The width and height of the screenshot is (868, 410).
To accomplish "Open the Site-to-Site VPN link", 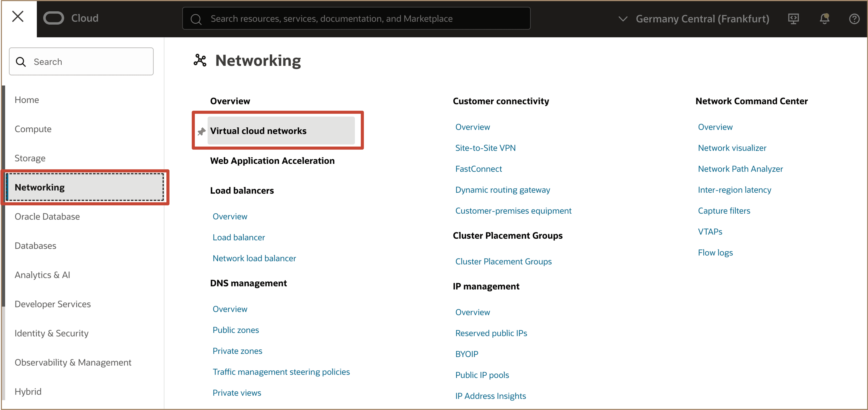I will [x=485, y=148].
